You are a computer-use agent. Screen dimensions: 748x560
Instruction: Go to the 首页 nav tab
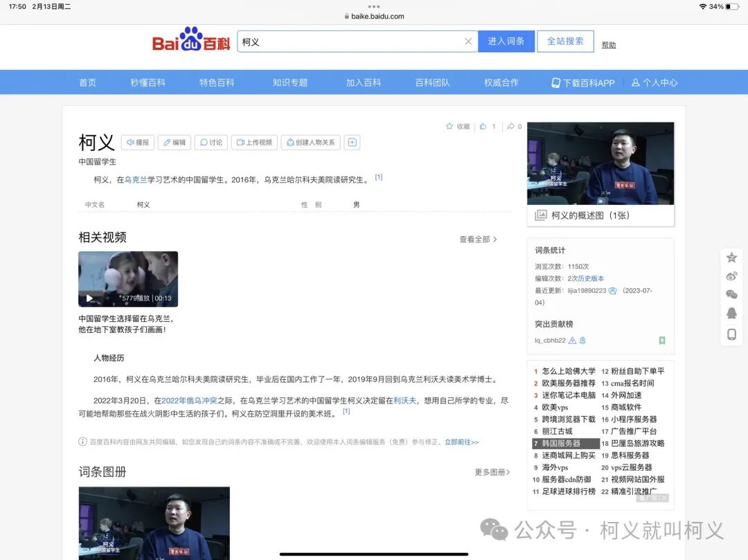pyautogui.click(x=87, y=82)
